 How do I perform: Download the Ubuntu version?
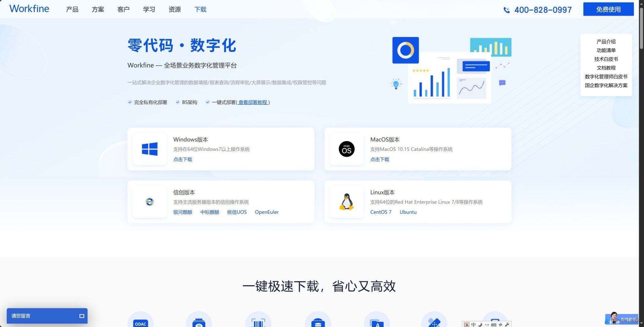click(x=408, y=212)
